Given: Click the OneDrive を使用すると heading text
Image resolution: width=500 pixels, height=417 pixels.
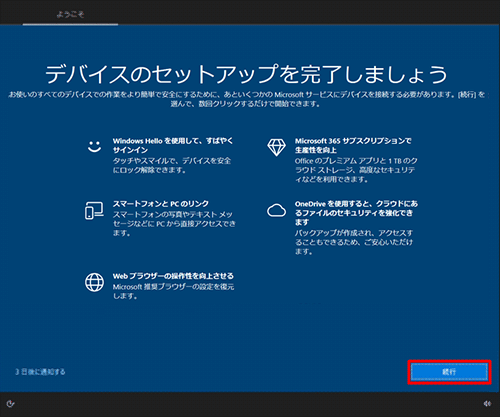Looking at the screenshot, I should (356, 213).
